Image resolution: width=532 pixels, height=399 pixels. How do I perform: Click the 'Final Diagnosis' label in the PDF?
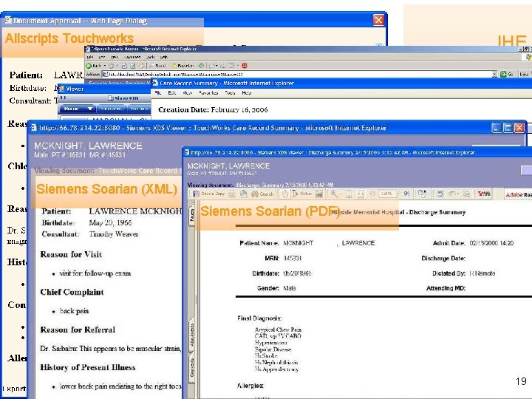(x=259, y=318)
